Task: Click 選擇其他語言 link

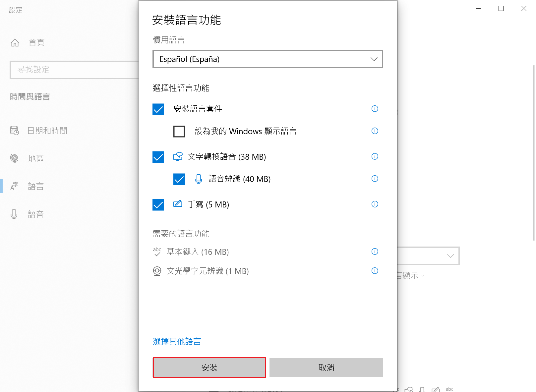Action: tap(177, 341)
